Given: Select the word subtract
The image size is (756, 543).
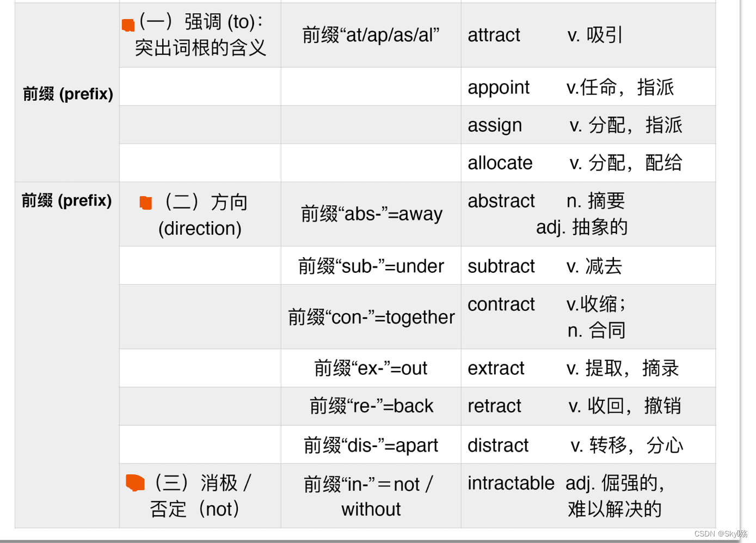Looking at the screenshot, I should [x=501, y=266].
